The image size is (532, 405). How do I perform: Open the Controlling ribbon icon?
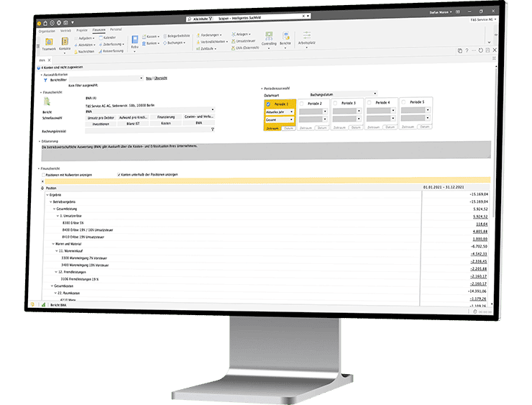pos(269,38)
